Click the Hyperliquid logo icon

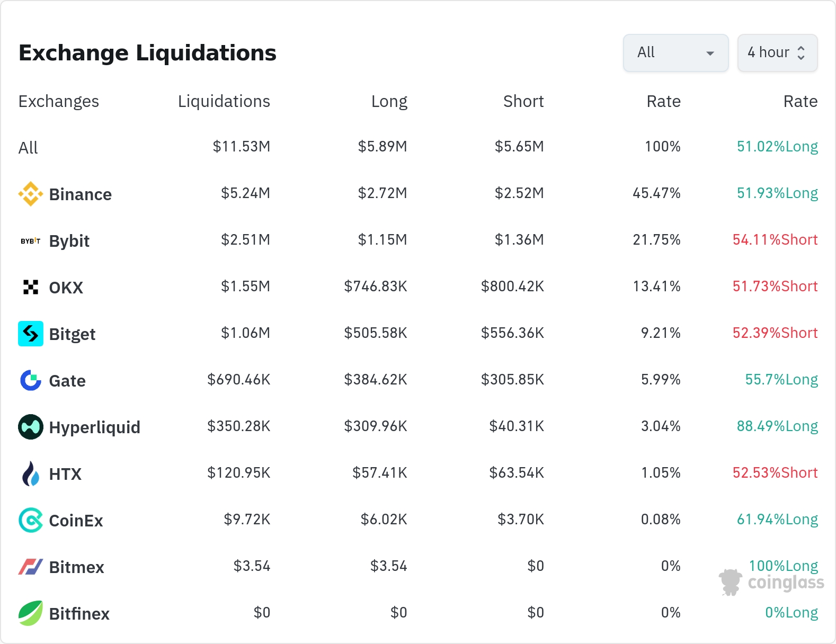(x=30, y=427)
